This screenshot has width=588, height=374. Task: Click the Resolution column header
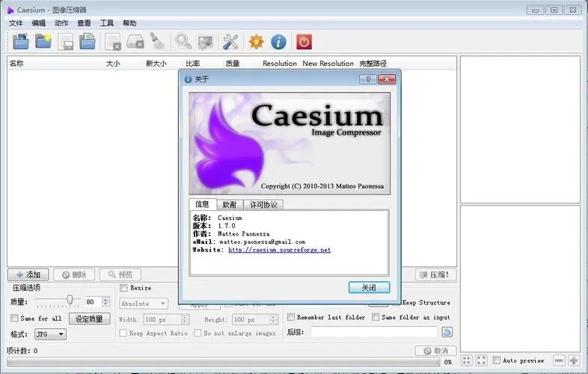tap(279, 64)
